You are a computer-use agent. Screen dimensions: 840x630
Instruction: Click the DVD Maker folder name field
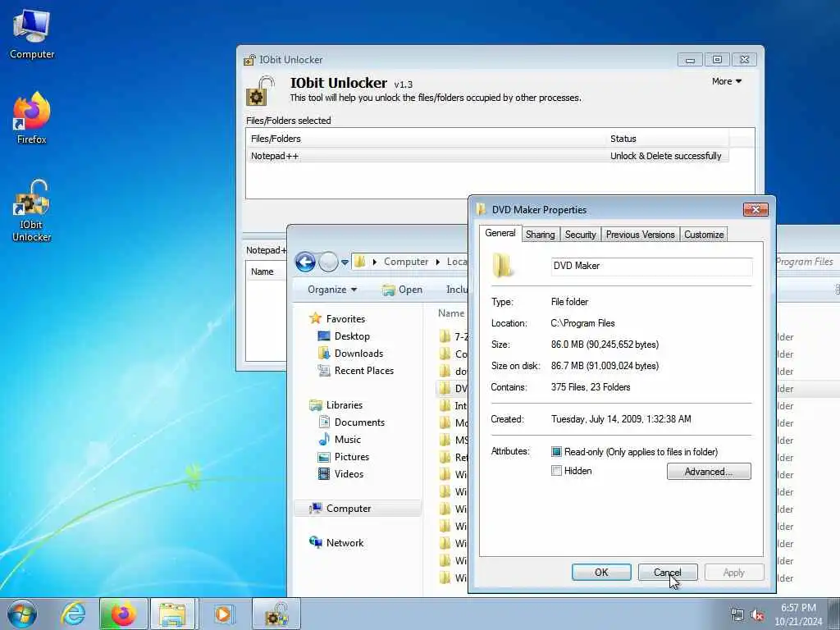[x=651, y=267]
